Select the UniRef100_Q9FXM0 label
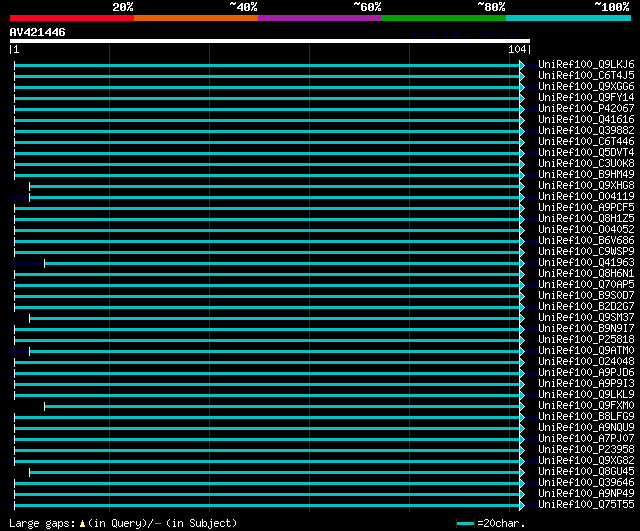Viewport: 640px width, 531px height. [586, 406]
